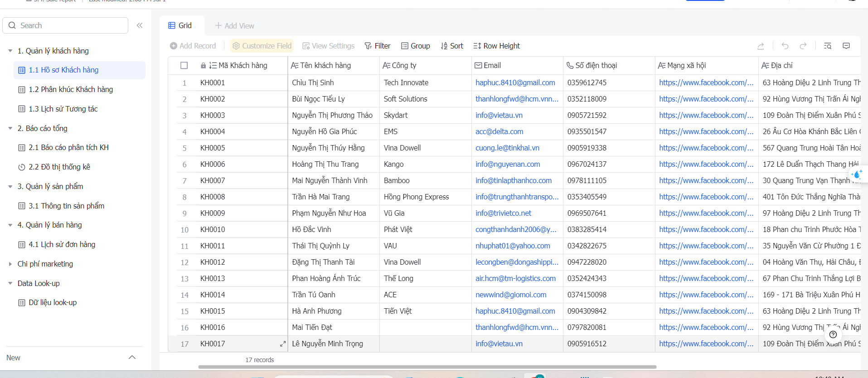Open 2.1 Báo cáo phân tích KH
868x378 pixels.
[68, 147]
